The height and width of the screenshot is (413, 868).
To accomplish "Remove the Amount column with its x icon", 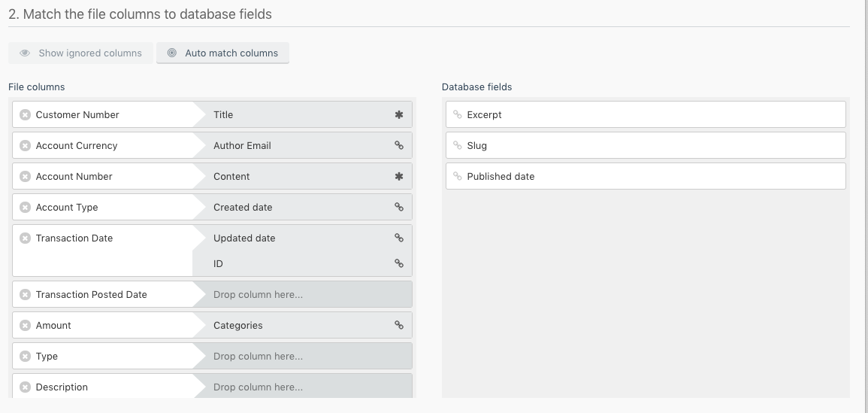I will coord(25,326).
